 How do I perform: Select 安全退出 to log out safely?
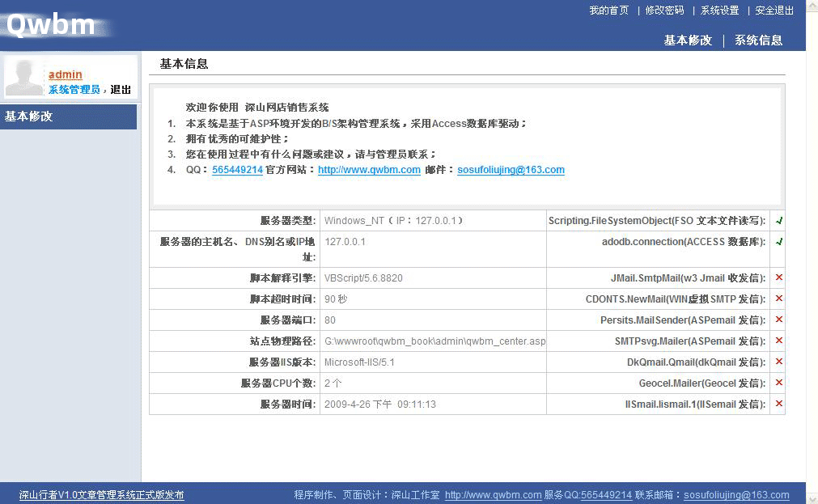coord(774,11)
